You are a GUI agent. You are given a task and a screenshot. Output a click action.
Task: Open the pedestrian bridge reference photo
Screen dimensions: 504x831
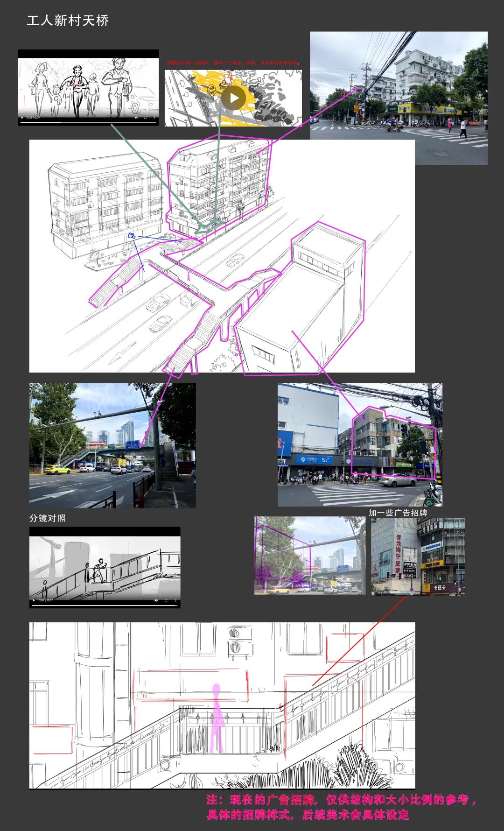click(112, 445)
